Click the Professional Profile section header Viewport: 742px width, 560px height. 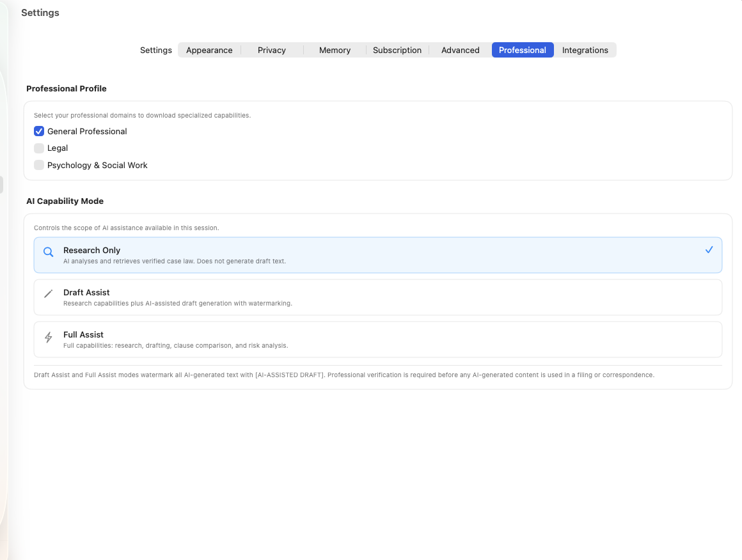67,88
